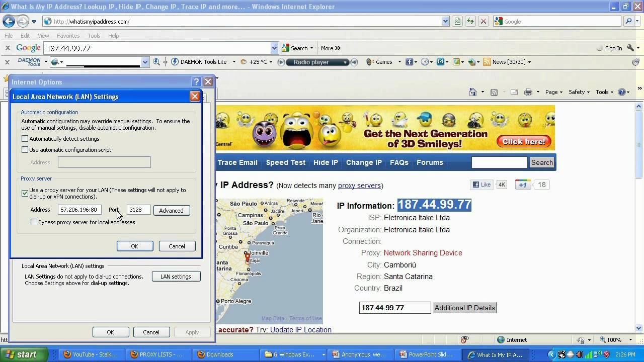Screen dimensions: 644x362
Task: Expand the Google toolbar search dropdown
Action: (x=274, y=48)
